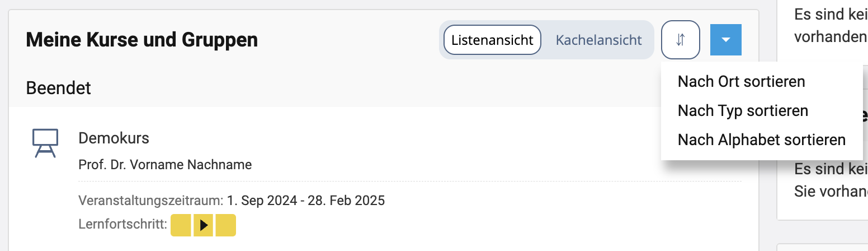Click first yellow learning progress block
Image resolution: width=868 pixels, height=251 pixels.
pos(181,225)
